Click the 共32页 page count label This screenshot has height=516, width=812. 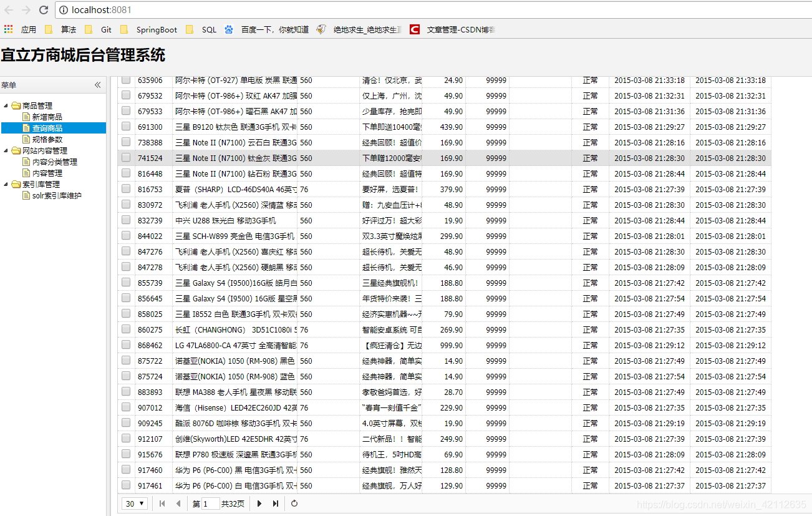coord(233,504)
